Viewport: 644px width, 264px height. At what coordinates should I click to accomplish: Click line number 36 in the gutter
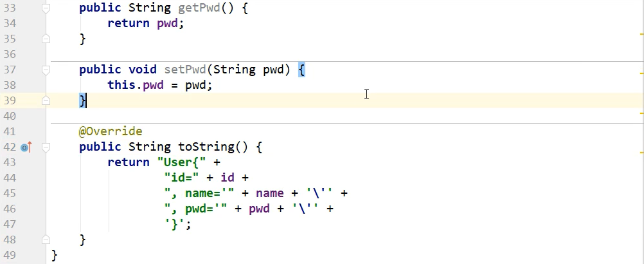click(x=8, y=54)
